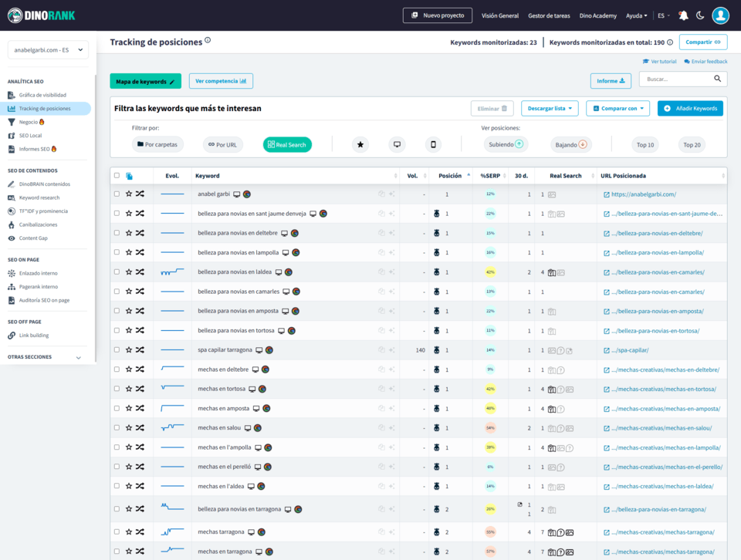Screen dimensions: 741x560
Task: Filter by desktop device icon
Action: [x=397, y=144]
